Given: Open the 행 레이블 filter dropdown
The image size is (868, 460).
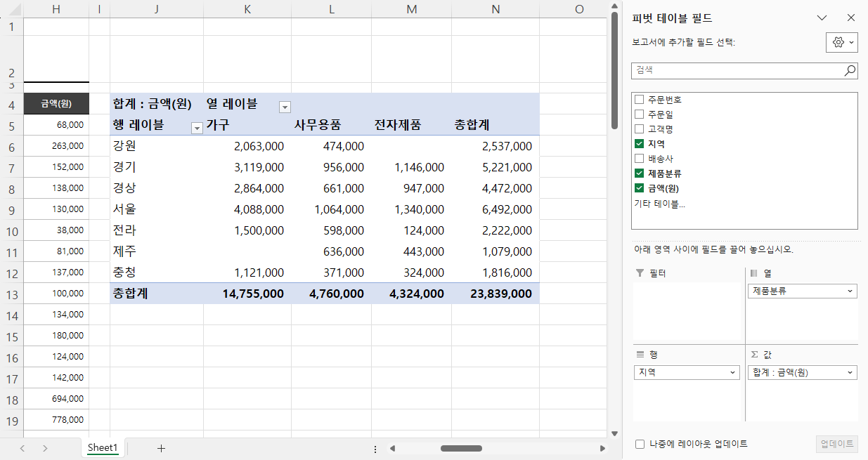Looking at the screenshot, I should pos(197,128).
